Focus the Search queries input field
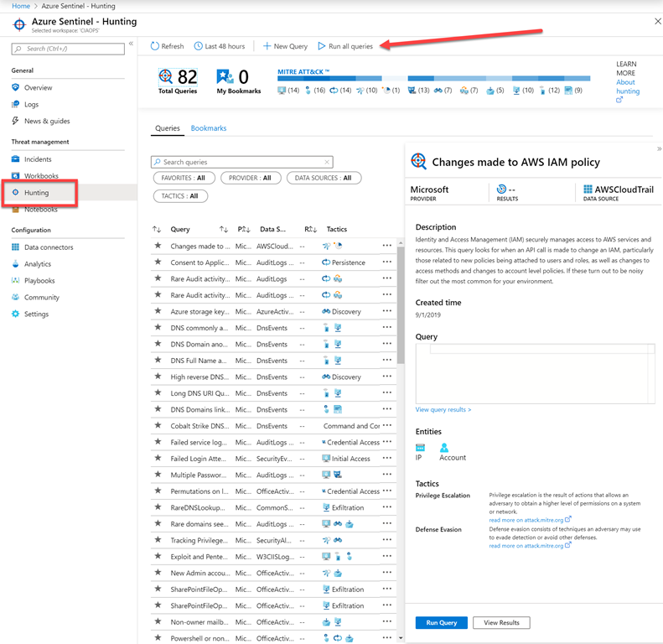663x644 pixels. pyautogui.click(x=241, y=162)
